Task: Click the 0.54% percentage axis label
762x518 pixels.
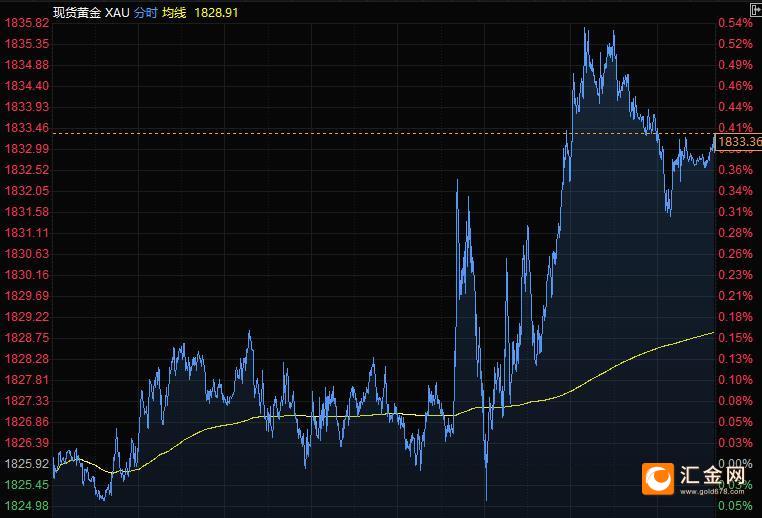Action: [x=735, y=23]
